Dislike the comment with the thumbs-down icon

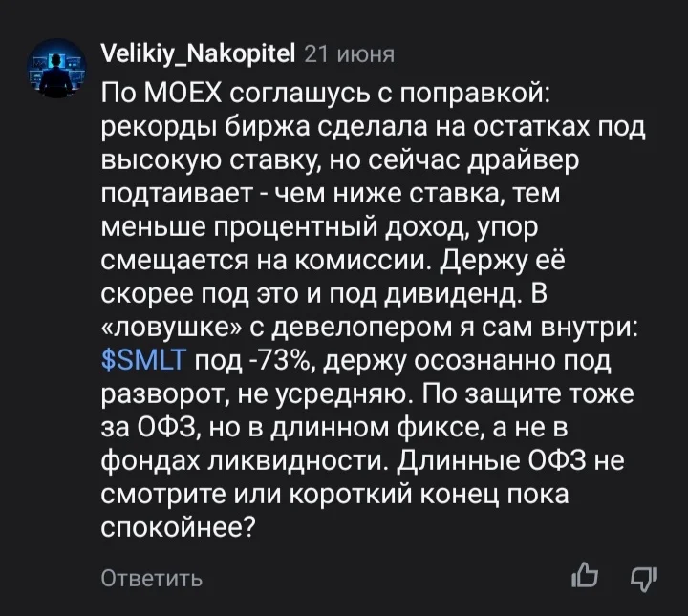[644, 579]
